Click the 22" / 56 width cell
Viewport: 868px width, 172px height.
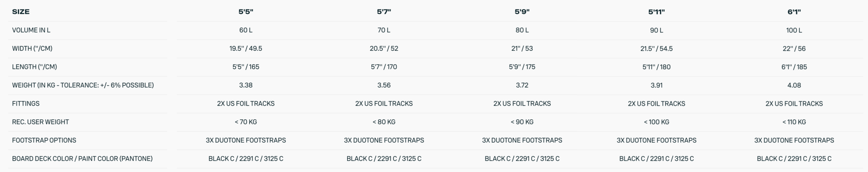[794, 49]
